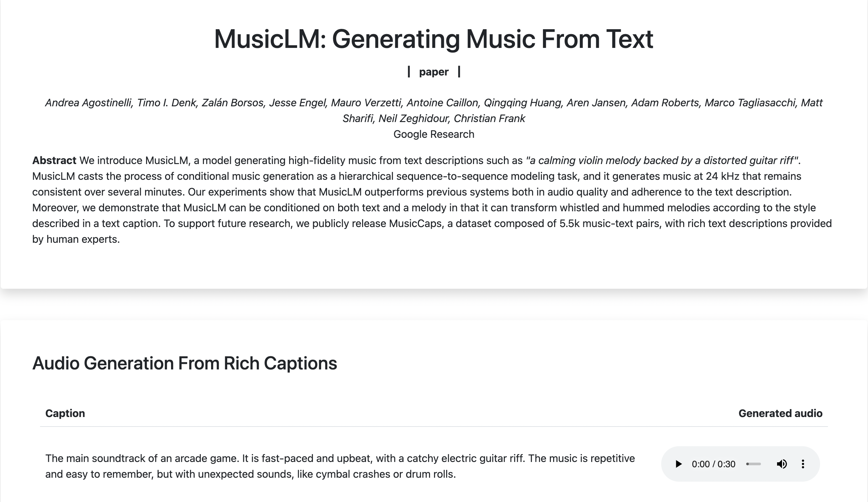Click the Audio Generation From Rich Captions heading
Screen dimensions: 868x502
(x=184, y=363)
